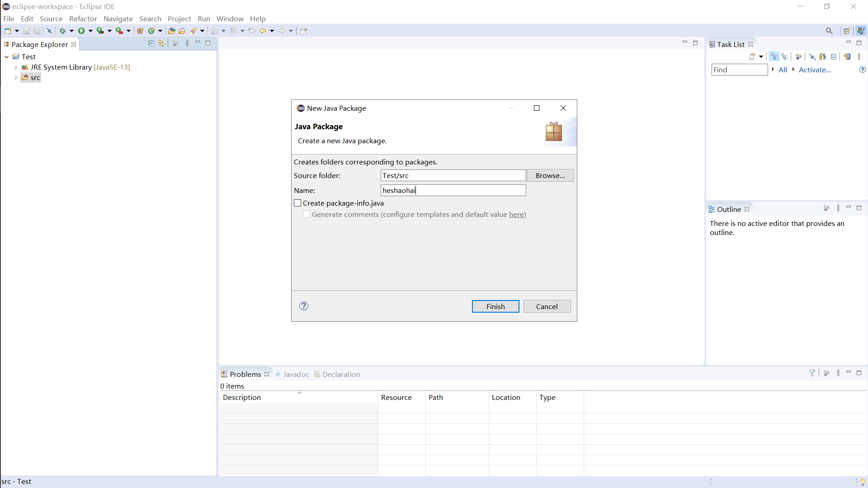Click the green Run button in toolbar
Viewport: 868px width, 488px height.
(x=81, y=31)
